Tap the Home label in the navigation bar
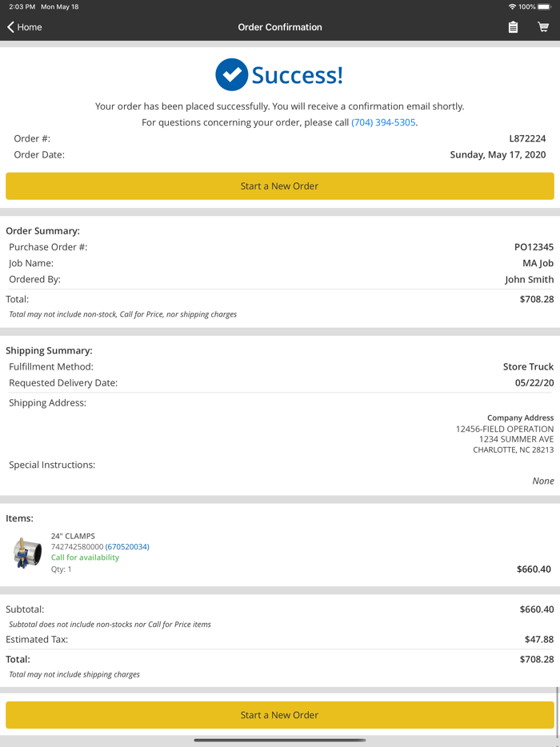 pyautogui.click(x=29, y=26)
